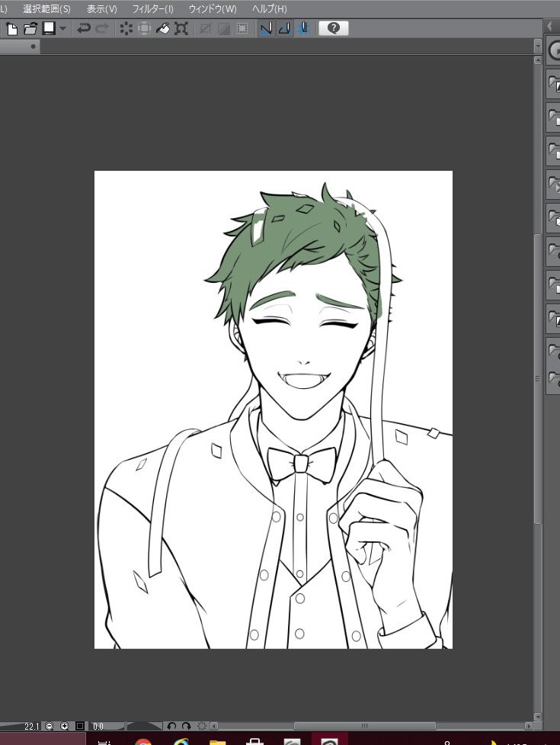This screenshot has width=560, height=745.
Task: Collapse the right panel dock arrows
Action: tap(551, 27)
